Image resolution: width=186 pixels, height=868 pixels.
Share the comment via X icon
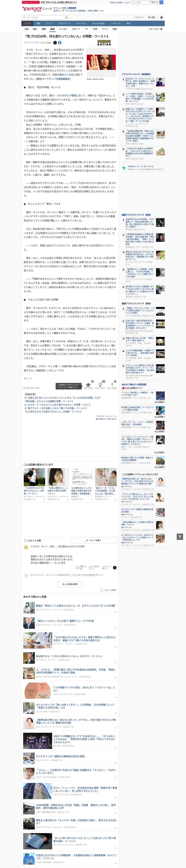[115, 568]
